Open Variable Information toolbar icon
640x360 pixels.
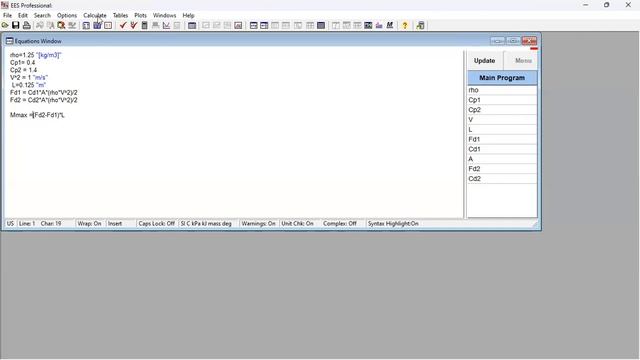(x=86, y=25)
